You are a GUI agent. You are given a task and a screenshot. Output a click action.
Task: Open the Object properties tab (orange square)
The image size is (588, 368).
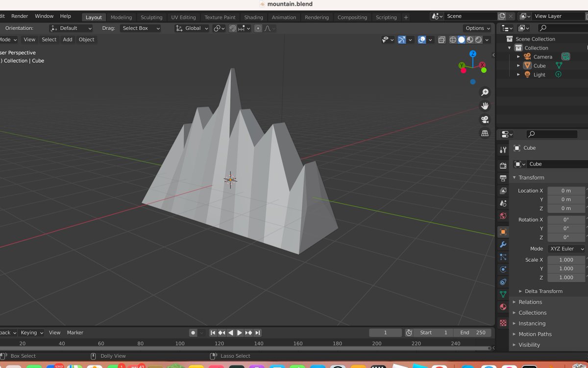[503, 232]
